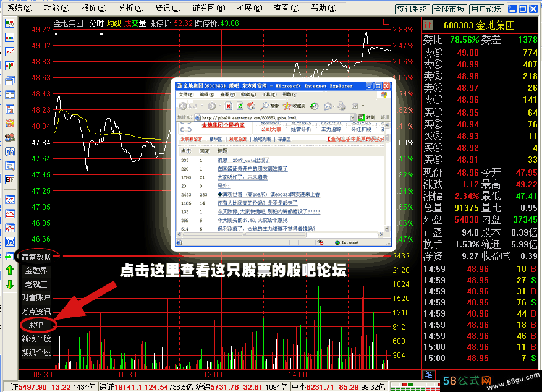Click IE Back button in browser toolbar

(x=188, y=106)
